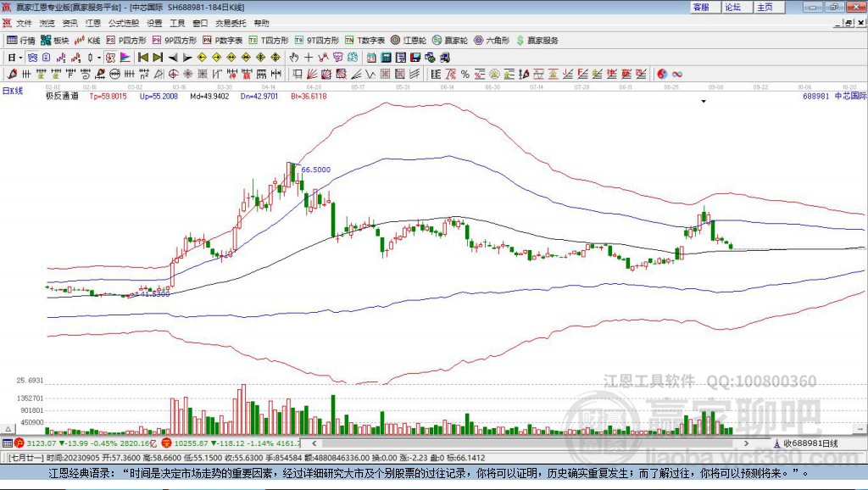
Task: Open the P数字表 tool
Action: pos(223,41)
